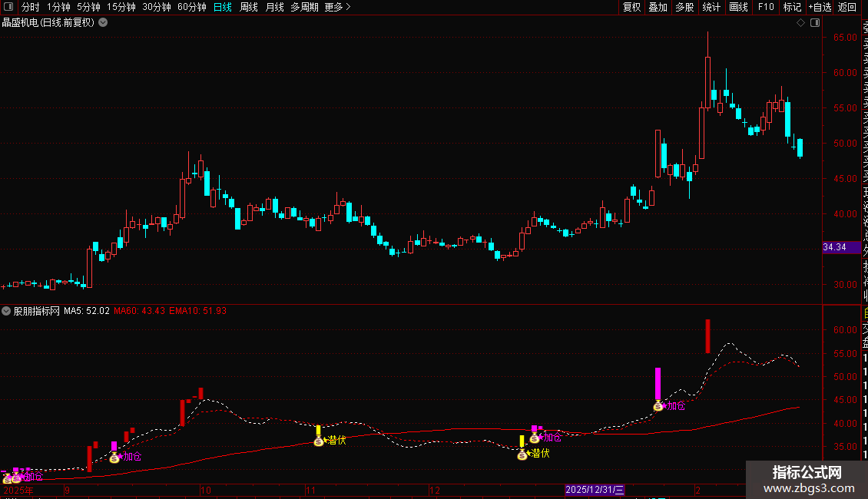Click money bag icon beside late-December 潜伏

(522, 454)
